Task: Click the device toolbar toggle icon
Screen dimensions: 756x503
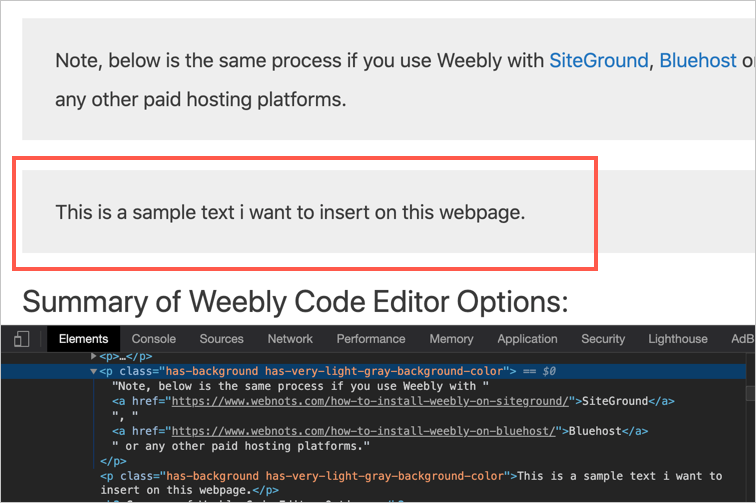Action: tap(22, 339)
